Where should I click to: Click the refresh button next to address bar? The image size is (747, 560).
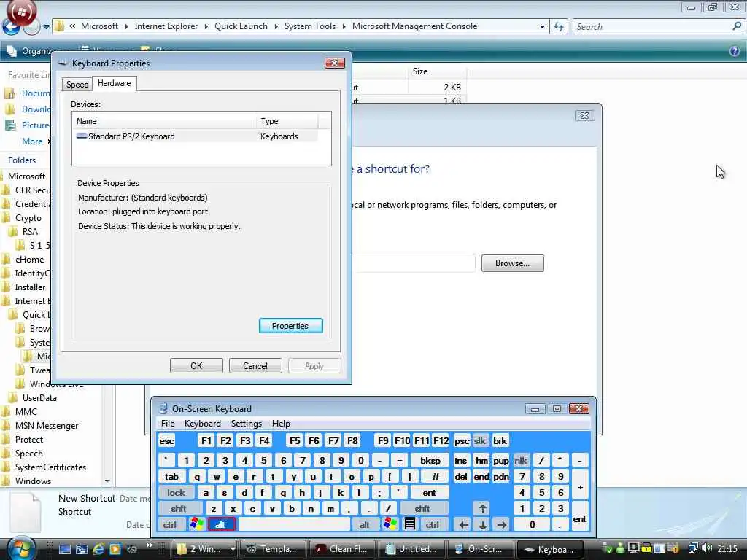click(x=559, y=27)
